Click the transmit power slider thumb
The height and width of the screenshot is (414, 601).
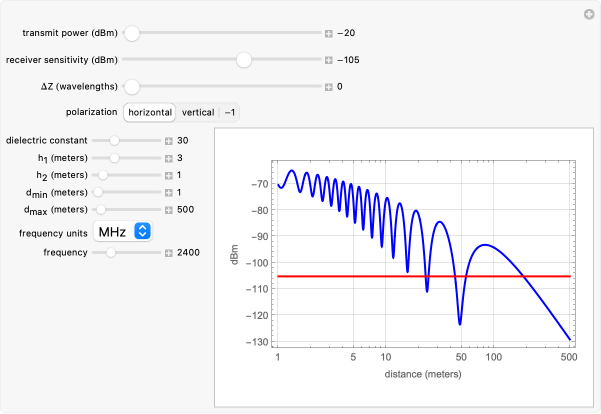pos(132,33)
